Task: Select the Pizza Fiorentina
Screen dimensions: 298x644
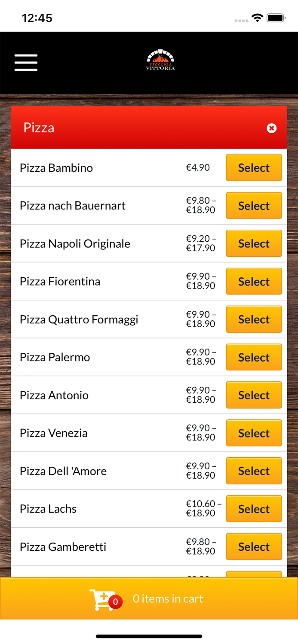Action: point(254,281)
